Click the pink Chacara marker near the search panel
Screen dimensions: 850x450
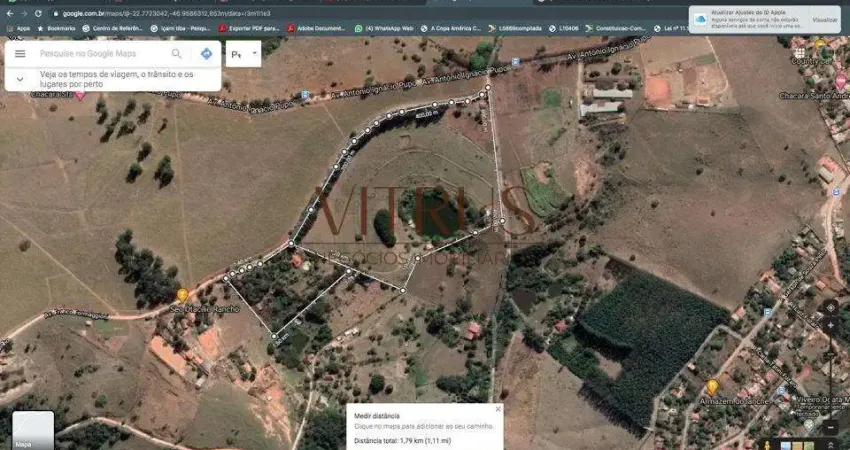tap(80, 96)
